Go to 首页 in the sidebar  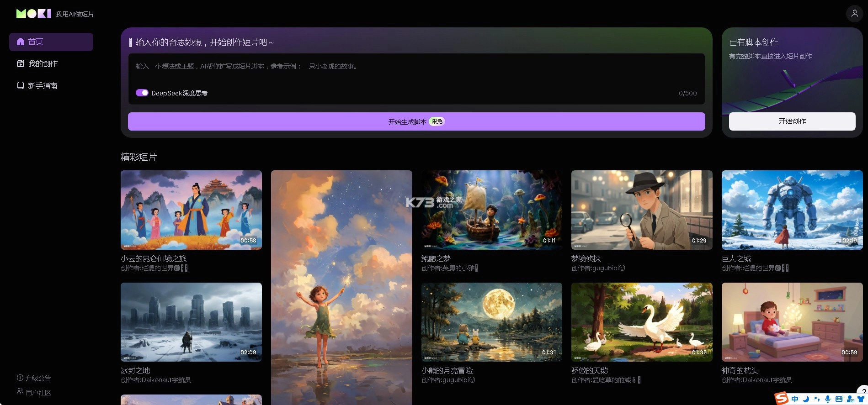51,42
